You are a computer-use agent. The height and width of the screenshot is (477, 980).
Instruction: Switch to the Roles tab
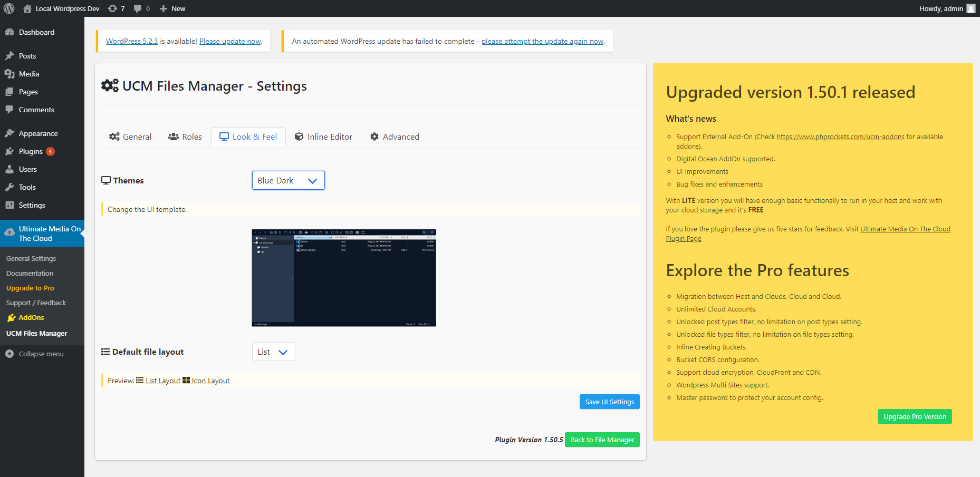click(x=185, y=137)
